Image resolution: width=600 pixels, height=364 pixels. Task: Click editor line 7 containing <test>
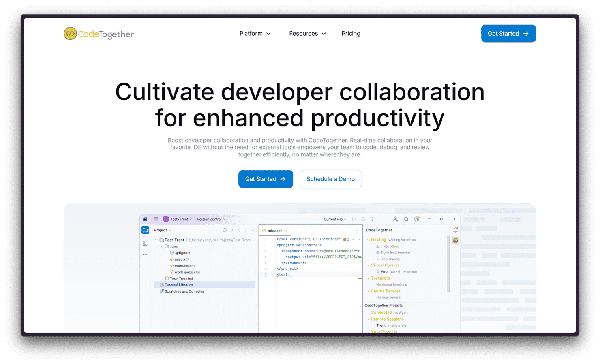click(310, 274)
